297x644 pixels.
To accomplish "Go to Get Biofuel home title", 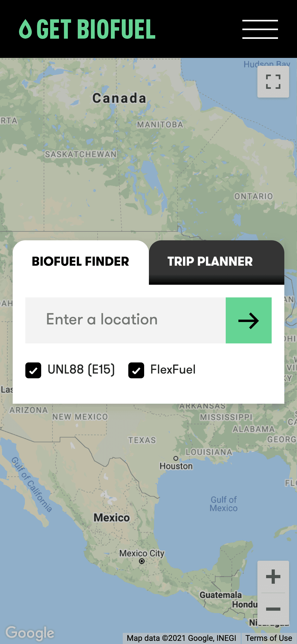I will pos(96,29).
